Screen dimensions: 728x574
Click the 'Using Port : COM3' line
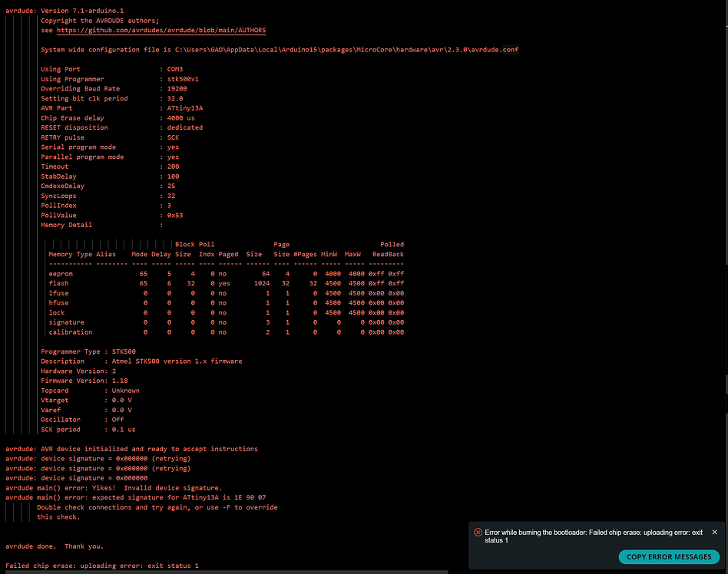coord(112,69)
